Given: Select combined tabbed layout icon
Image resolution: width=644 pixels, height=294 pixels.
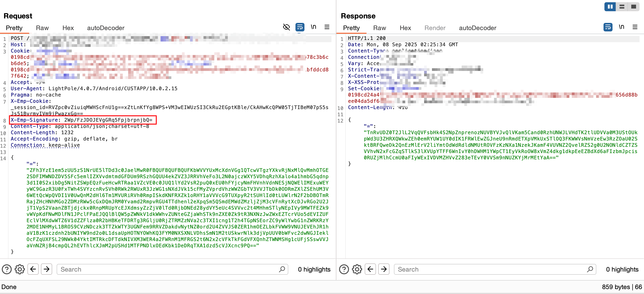Looking at the screenshot, I should click(633, 7).
